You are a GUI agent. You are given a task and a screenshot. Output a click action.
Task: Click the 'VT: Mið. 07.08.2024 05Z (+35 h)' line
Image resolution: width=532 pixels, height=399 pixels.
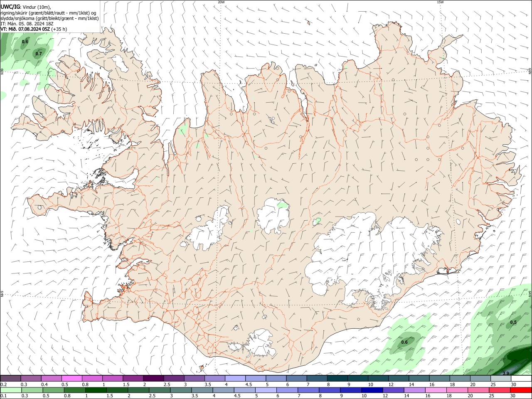pyautogui.click(x=34, y=29)
